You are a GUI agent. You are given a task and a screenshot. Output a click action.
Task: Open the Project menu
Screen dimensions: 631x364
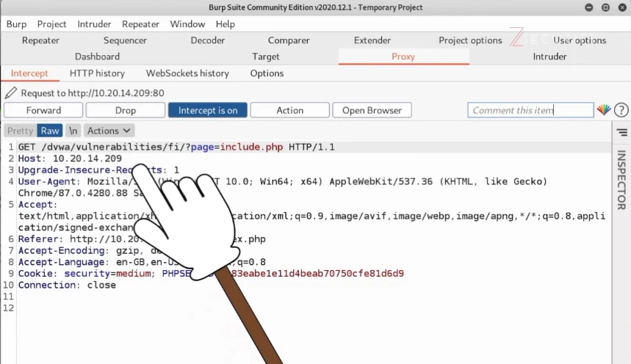click(51, 24)
